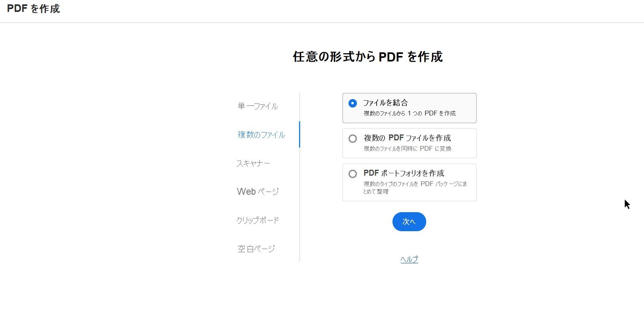The width and height of the screenshot is (644, 324).
Task: Select the PDF ポートフォリオを作成 radio button
Action: point(352,174)
